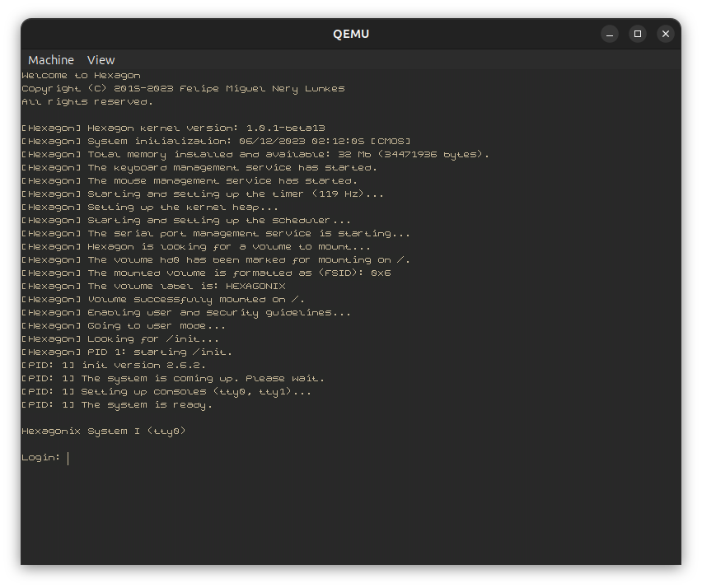Click the kernel version 1.0.1-beta13 line
This screenshot has width=702, height=588.
pos(173,128)
